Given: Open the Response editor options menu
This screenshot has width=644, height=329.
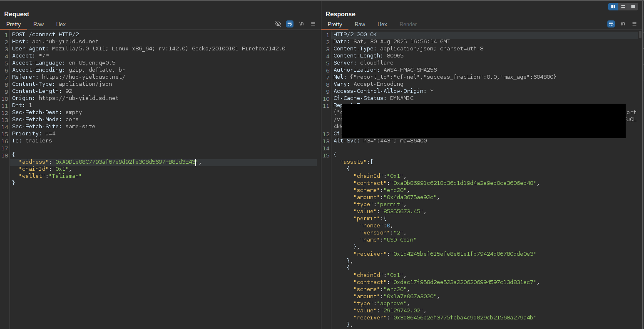Looking at the screenshot, I should (x=634, y=24).
